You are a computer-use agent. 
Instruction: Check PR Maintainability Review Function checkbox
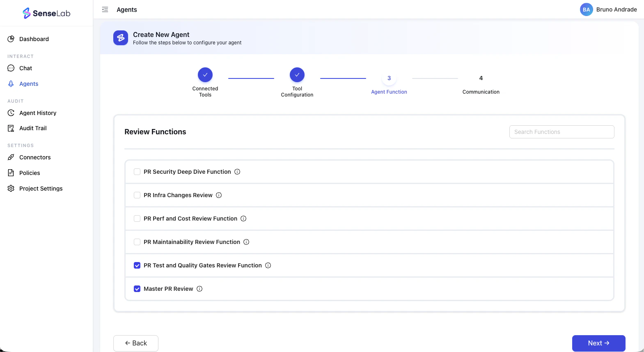[x=137, y=242]
